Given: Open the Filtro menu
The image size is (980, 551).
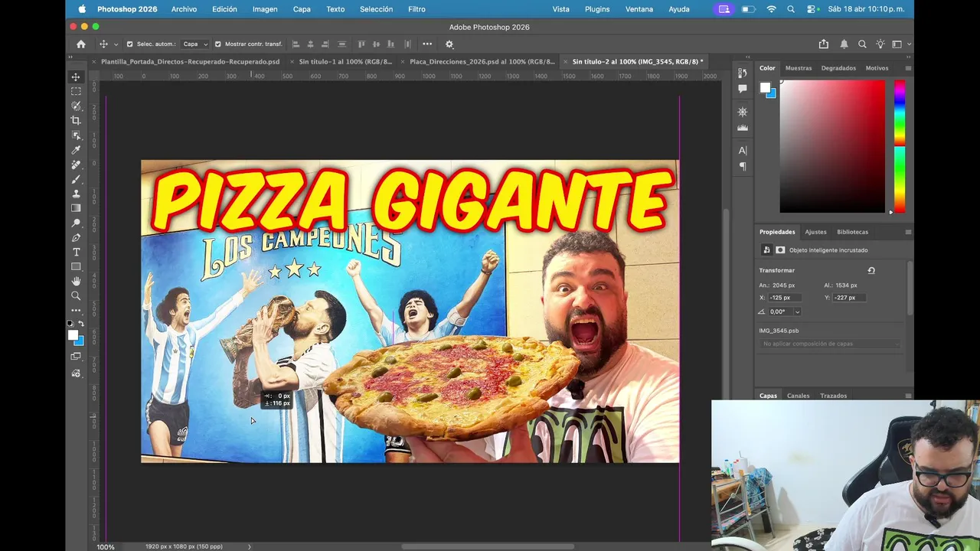Looking at the screenshot, I should click(x=416, y=9).
